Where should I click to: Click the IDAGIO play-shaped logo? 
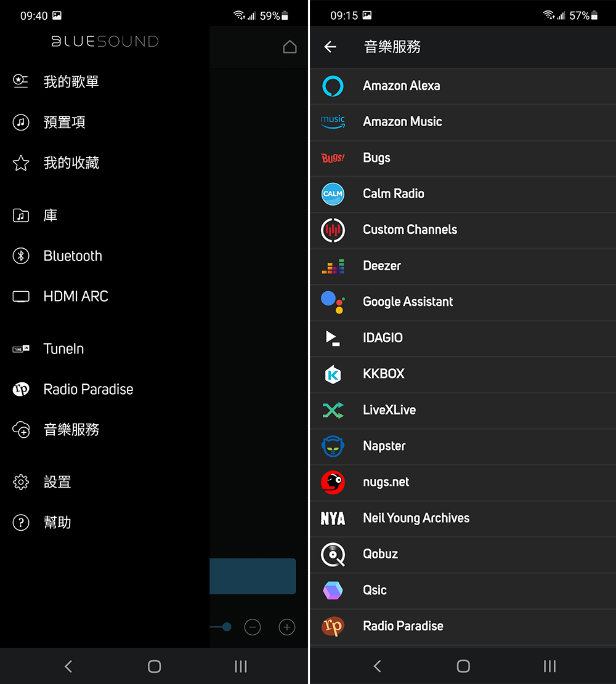[x=333, y=338]
